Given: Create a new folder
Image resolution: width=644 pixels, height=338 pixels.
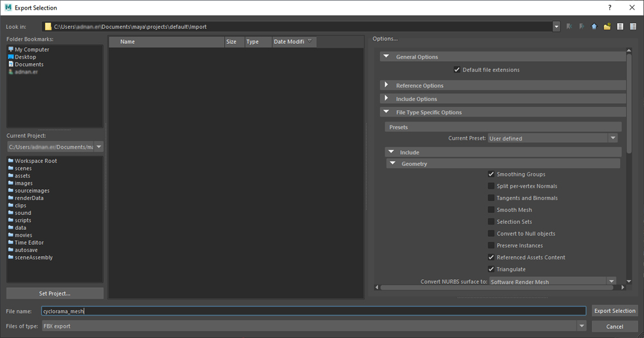Looking at the screenshot, I should tap(607, 26).
